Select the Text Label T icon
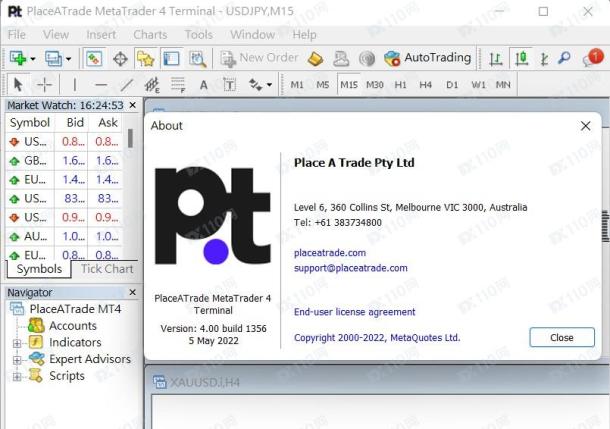The width and height of the screenshot is (610, 429). (229, 85)
